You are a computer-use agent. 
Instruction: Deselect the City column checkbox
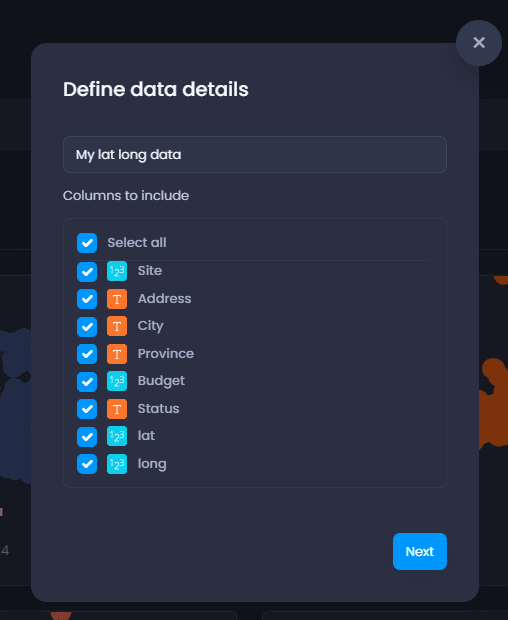click(x=87, y=327)
